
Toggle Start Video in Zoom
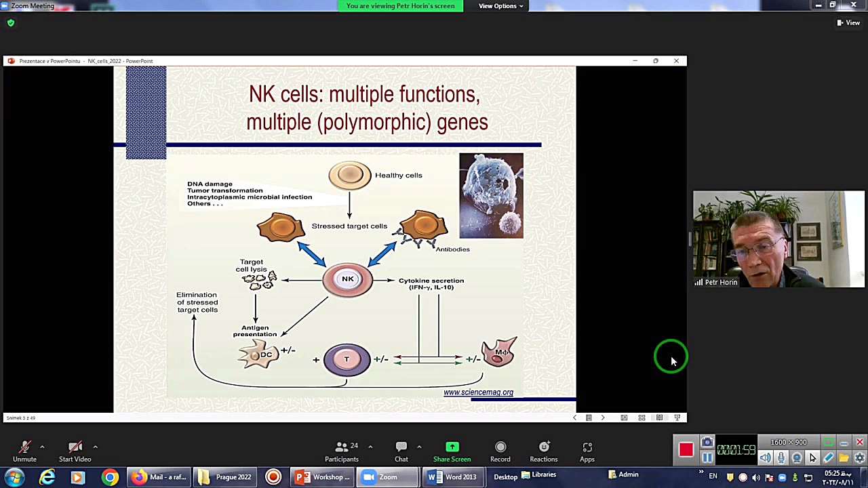75,451
